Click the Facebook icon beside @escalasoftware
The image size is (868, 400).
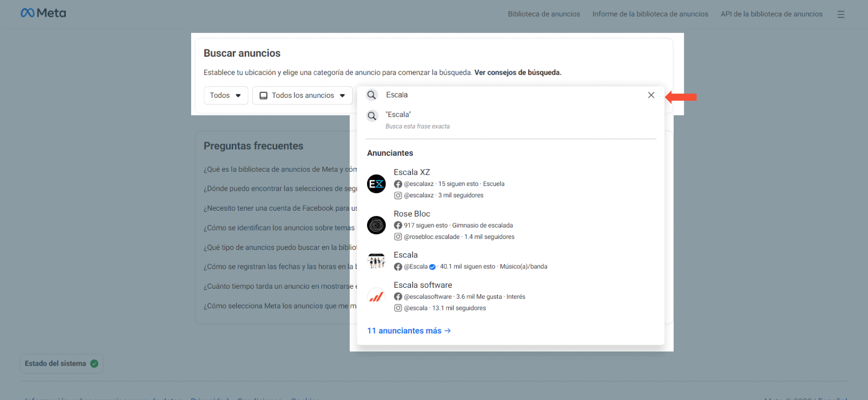coord(398,297)
